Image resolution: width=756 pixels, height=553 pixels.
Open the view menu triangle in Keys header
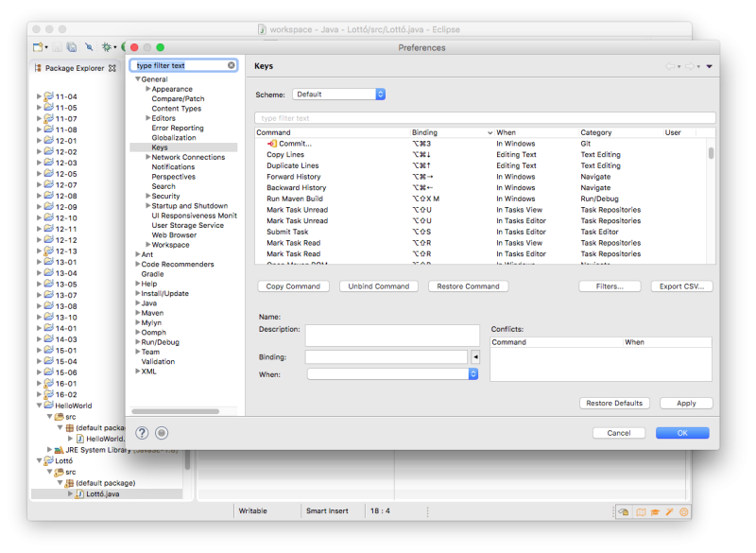(710, 66)
